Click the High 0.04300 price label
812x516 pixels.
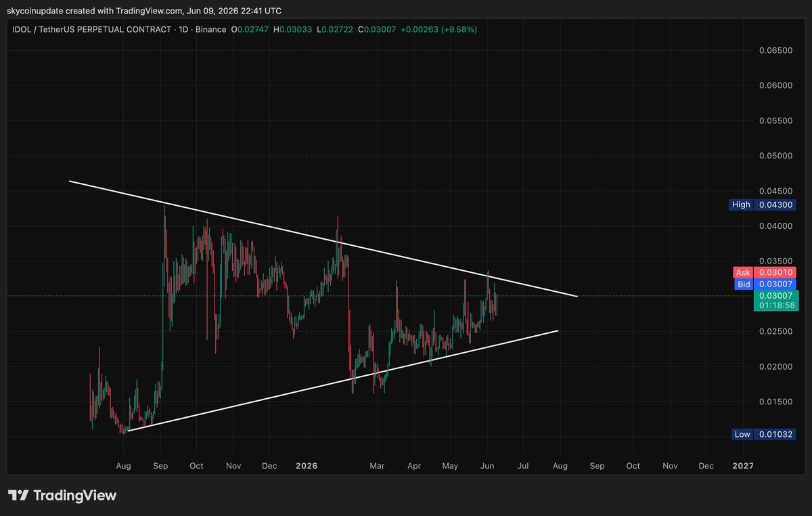763,205
